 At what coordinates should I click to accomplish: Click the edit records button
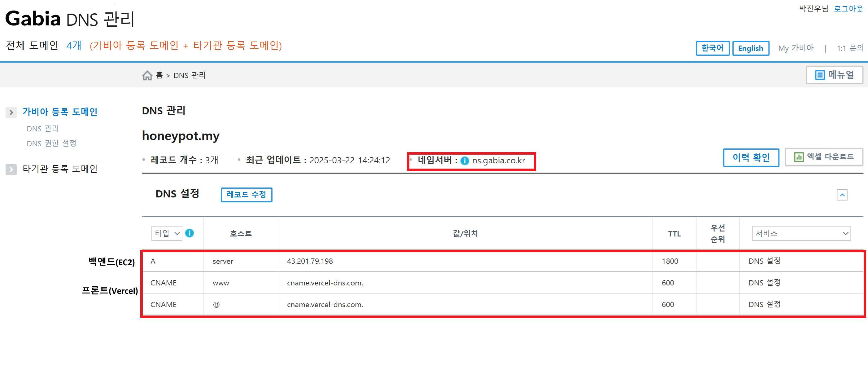click(246, 195)
